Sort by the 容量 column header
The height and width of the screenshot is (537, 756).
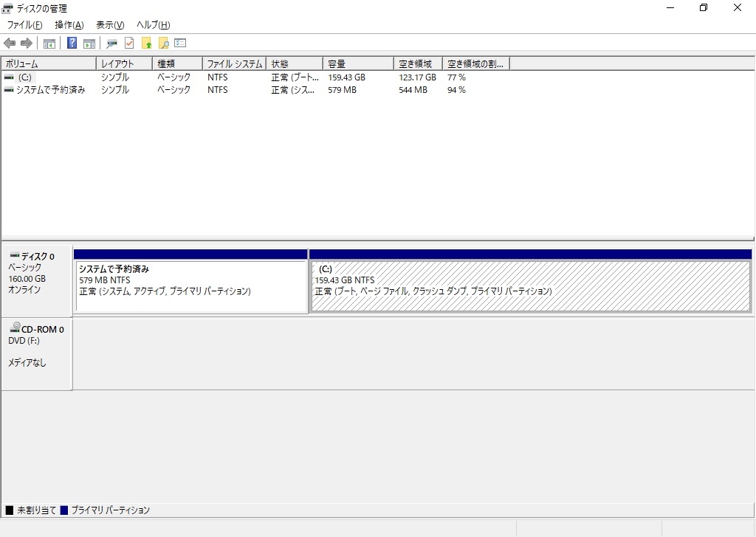pos(358,63)
